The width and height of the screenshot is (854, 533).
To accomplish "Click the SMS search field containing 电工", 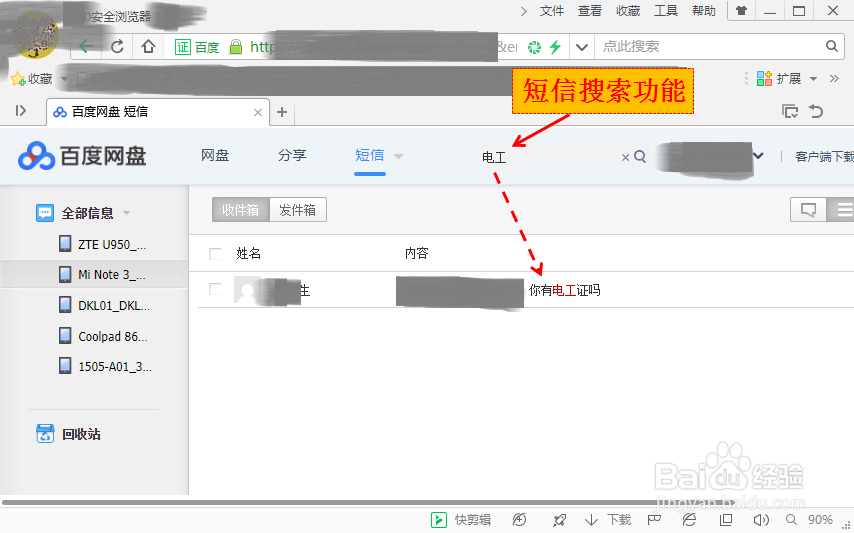I will click(549, 157).
